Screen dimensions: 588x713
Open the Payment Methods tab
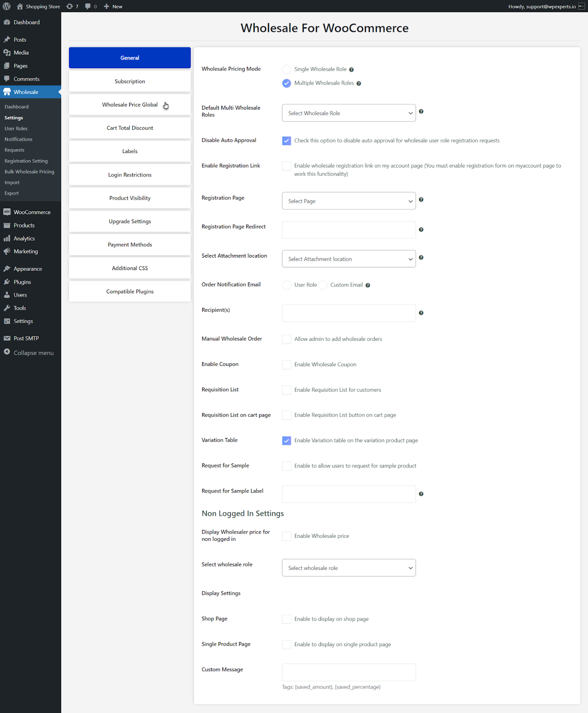click(x=130, y=245)
